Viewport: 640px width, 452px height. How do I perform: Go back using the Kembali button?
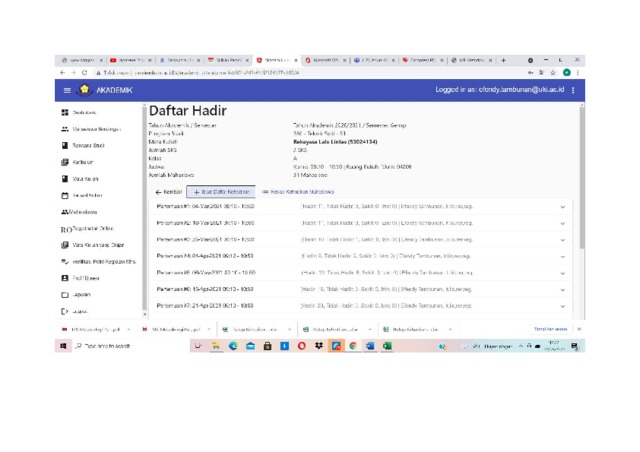[x=169, y=191]
